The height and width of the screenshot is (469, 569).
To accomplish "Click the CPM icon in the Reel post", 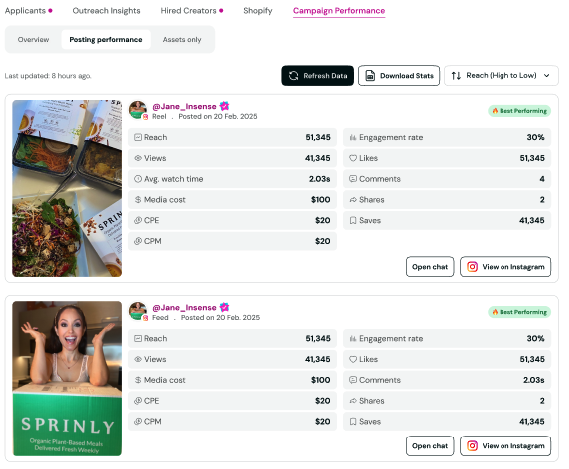I will [x=138, y=241].
